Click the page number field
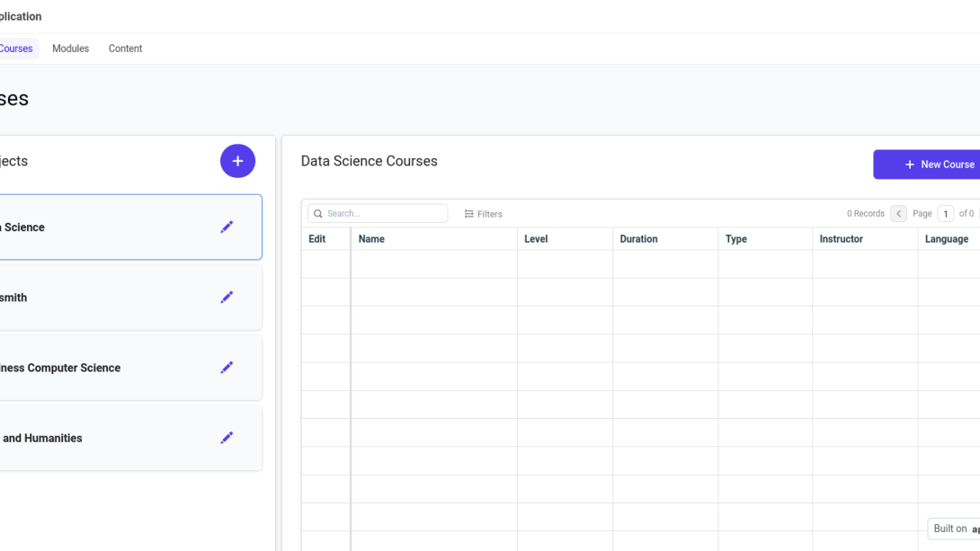Image resolution: width=980 pixels, height=551 pixels. click(x=946, y=214)
